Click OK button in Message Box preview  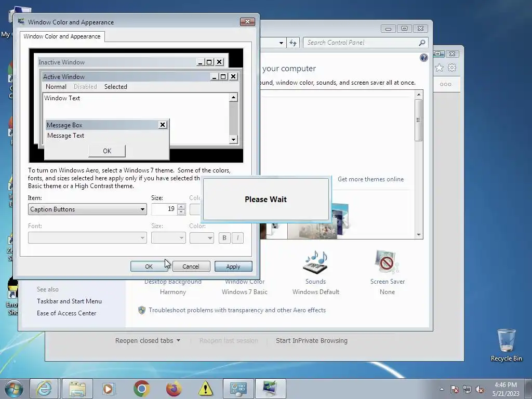click(107, 151)
